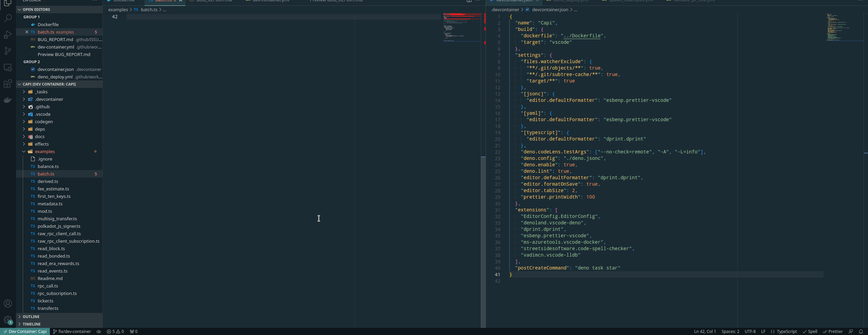Select the Run and Debug icon
Screen dimensions: 868x335
[x=7, y=35]
